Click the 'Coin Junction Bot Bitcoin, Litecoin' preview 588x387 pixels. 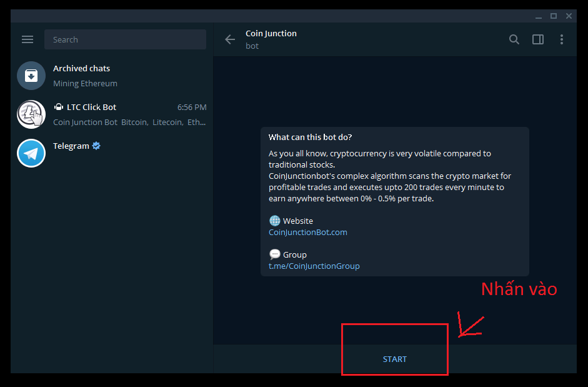[129, 122]
